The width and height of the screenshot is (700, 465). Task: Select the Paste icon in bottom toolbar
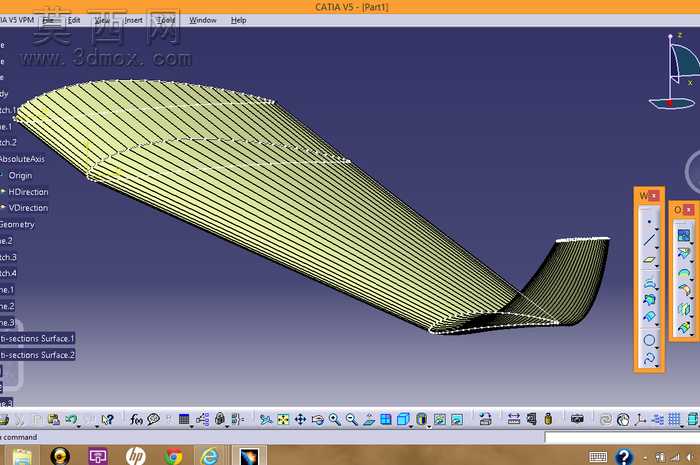[x=54, y=419]
